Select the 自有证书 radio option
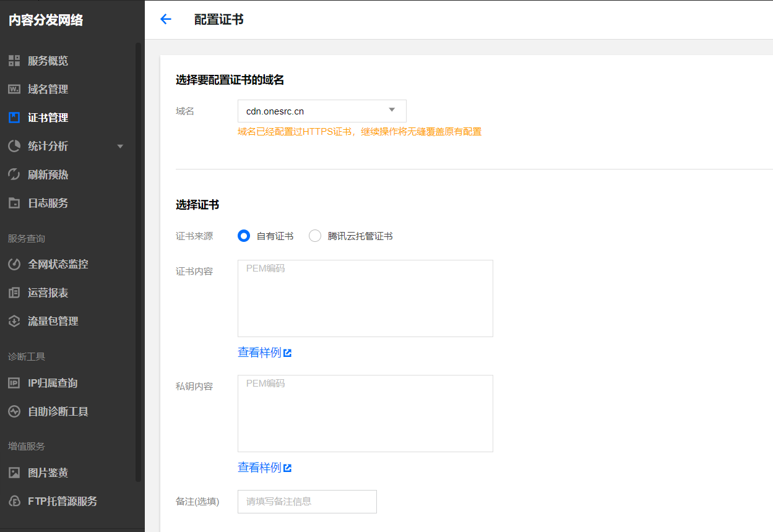The width and height of the screenshot is (773, 532). coord(243,236)
